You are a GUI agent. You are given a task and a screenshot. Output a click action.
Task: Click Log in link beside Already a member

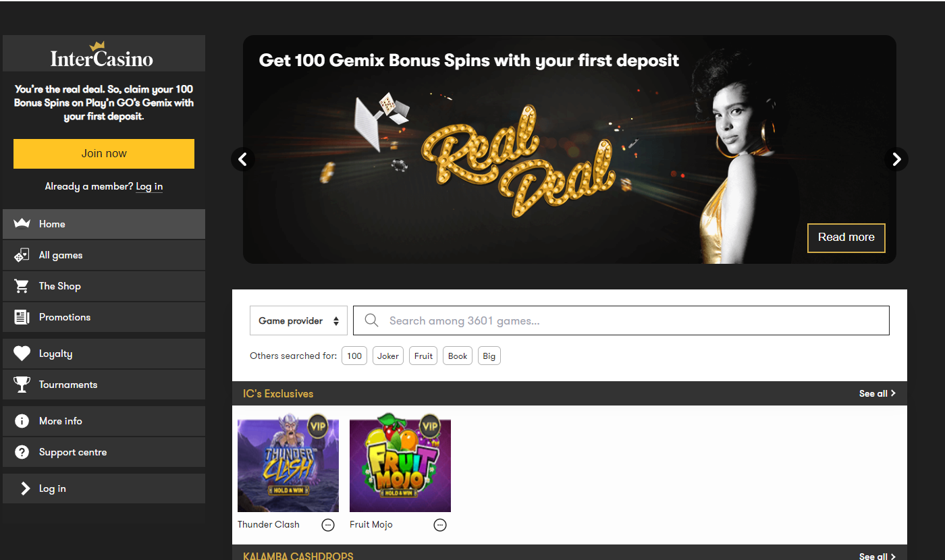point(149,187)
